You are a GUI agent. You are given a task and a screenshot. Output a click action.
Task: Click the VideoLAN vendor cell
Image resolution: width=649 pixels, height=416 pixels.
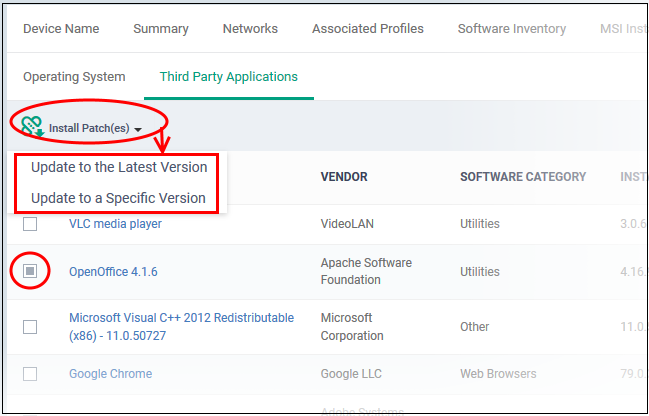[347, 224]
